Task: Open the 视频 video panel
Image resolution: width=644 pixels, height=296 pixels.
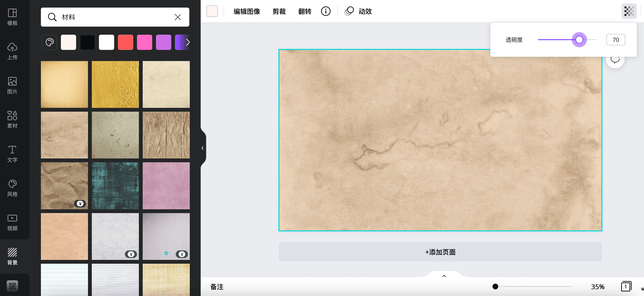Action: click(x=12, y=222)
